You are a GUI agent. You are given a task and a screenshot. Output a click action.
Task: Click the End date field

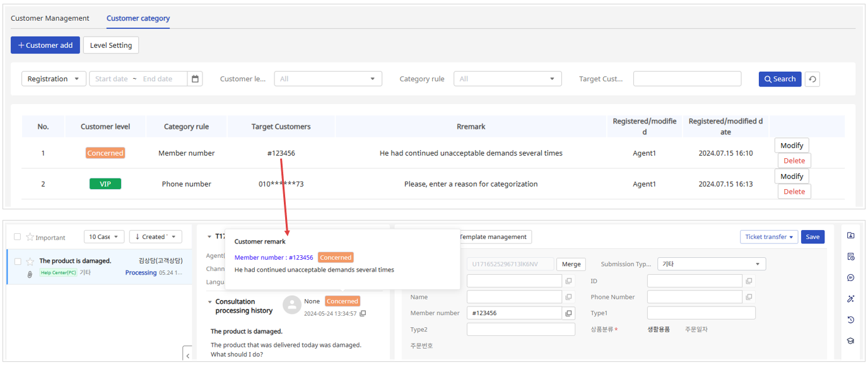tap(158, 79)
